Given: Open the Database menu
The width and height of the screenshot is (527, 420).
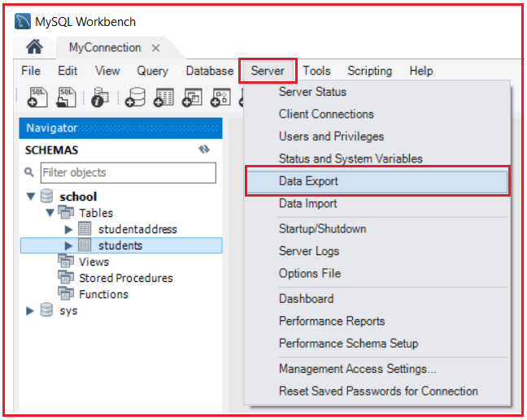Looking at the screenshot, I should pyautogui.click(x=210, y=71).
